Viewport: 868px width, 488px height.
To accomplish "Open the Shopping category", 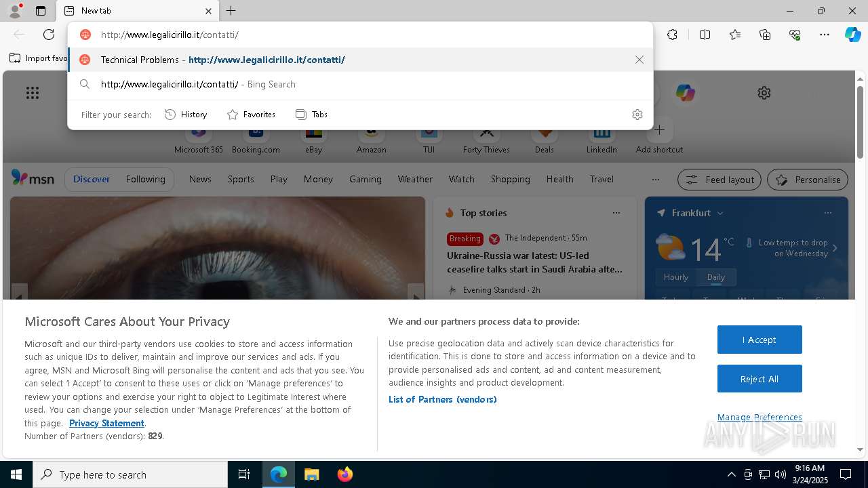I will click(510, 179).
